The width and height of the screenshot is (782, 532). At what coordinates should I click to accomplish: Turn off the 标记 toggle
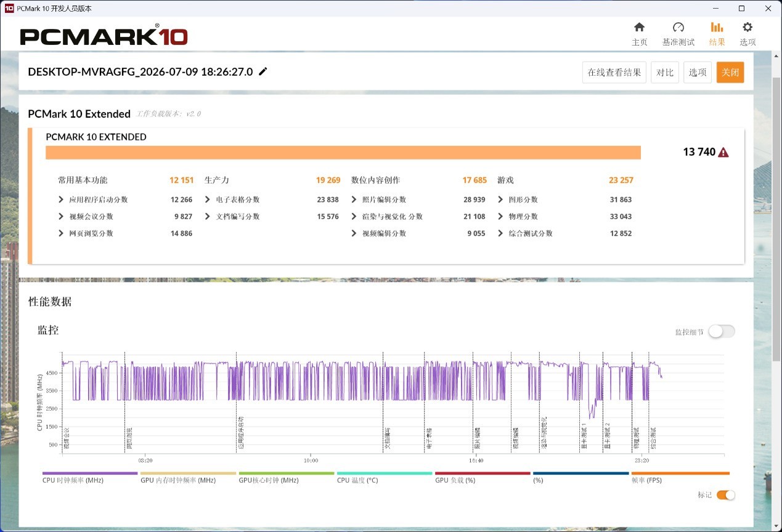(x=725, y=494)
